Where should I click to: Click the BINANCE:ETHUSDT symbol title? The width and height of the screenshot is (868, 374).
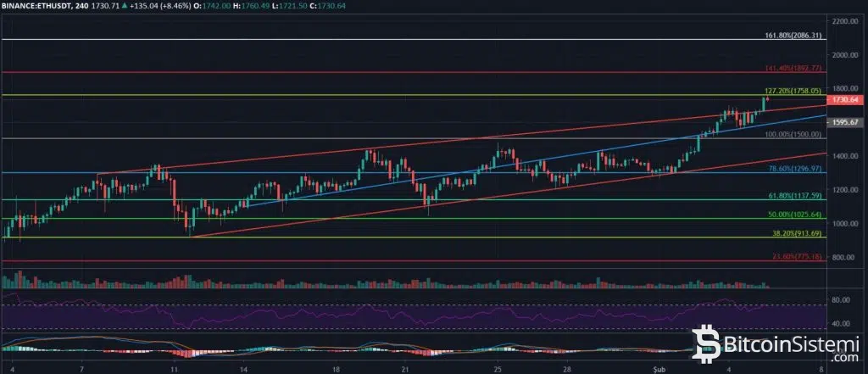[x=43, y=7]
